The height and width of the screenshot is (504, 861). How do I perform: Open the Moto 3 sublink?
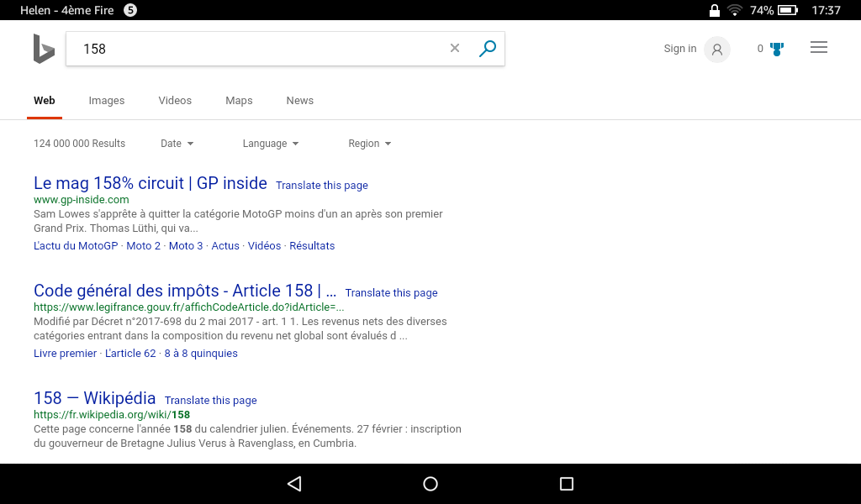pos(186,245)
